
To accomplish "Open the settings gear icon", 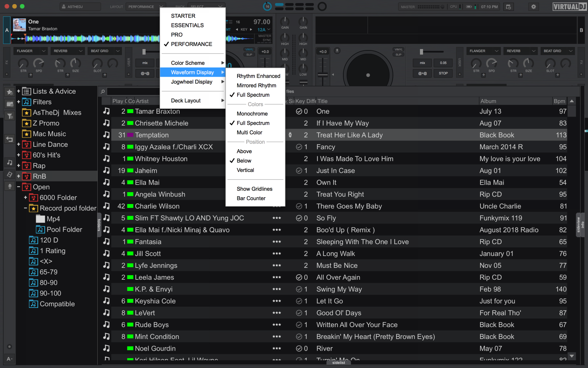I will pyautogui.click(x=533, y=7).
